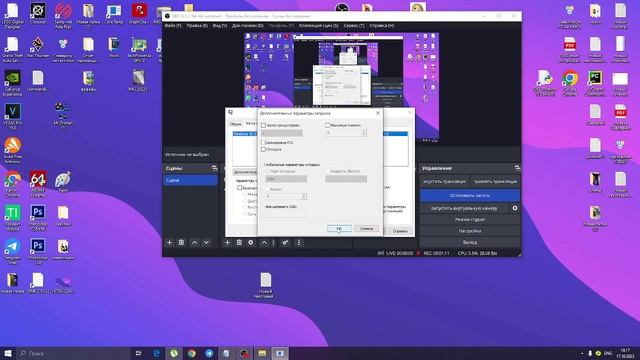The image size is (640, 360).
Task: Open Справка menu in OBS menu bar
Action: [x=382, y=25]
